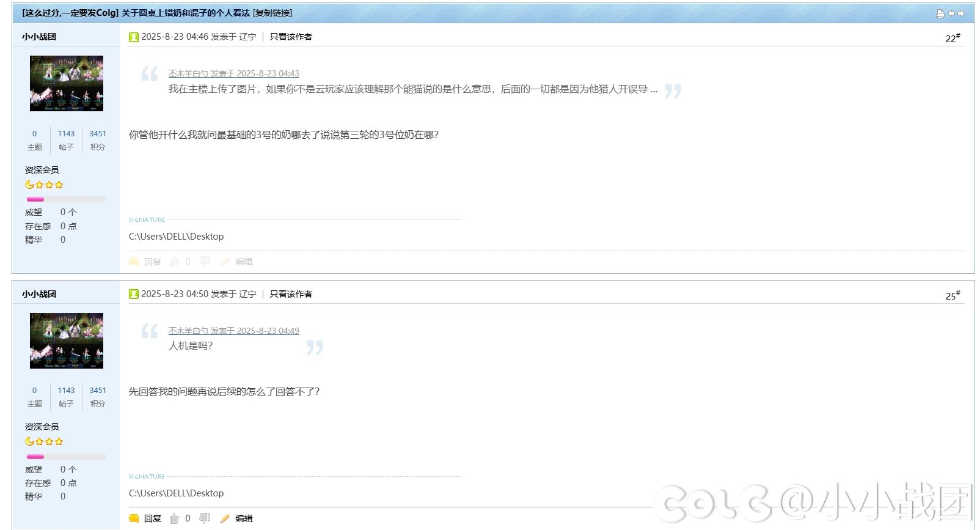The image size is (980, 530).
Task: Click the star rank icons on post 22
Action: click(x=44, y=185)
